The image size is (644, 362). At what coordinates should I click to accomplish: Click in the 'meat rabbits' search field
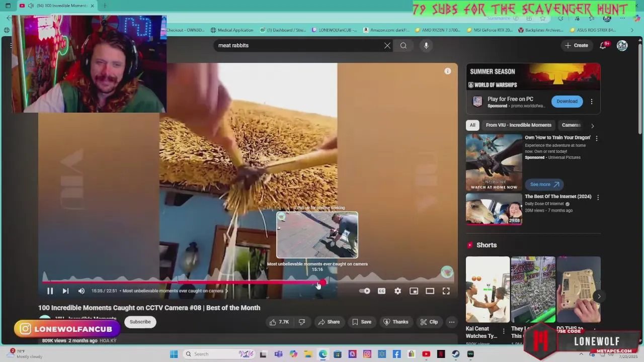click(x=299, y=45)
